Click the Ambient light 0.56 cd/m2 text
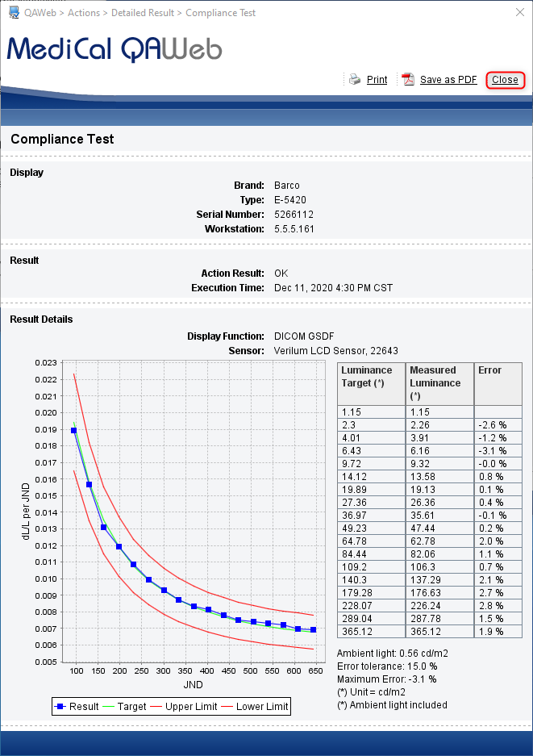Screen dimensions: 533x756 [392, 654]
